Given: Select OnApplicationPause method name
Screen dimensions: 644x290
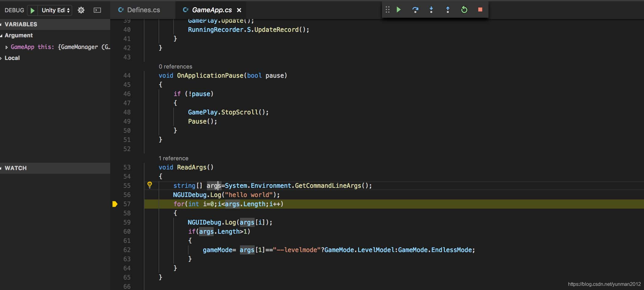Looking at the screenshot, I should click(x=210, y=76).
